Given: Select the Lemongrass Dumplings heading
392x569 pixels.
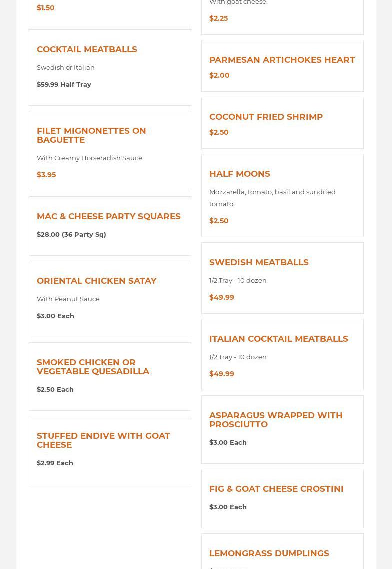Looking at the screenshot, I should pos(269,553).
